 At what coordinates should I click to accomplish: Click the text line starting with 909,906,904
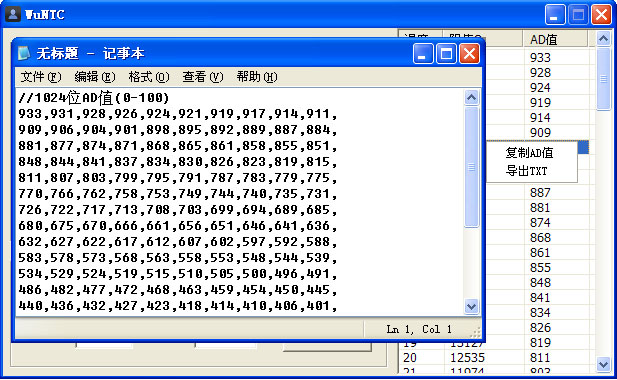tap(177, 130)
